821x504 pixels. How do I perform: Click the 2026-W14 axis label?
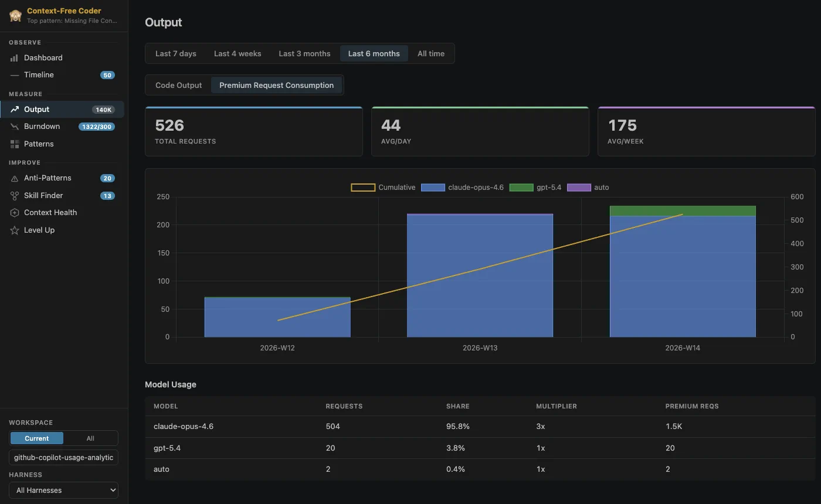pyautogui.click(x=683, y=348)
